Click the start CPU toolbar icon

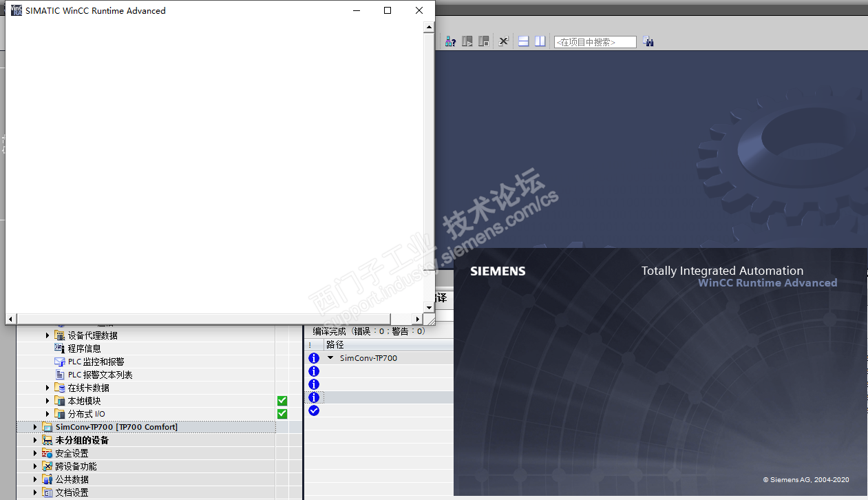pyautogui.click(x=467, y=41)
